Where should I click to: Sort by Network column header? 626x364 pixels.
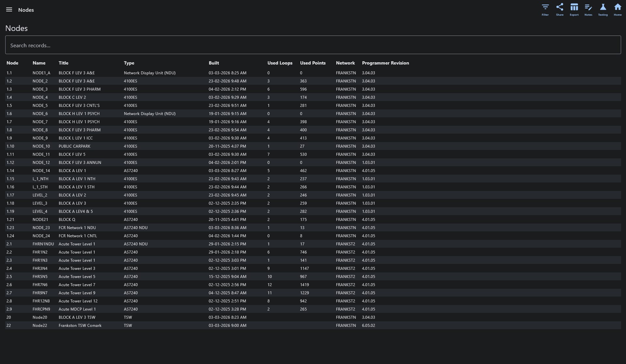345,63
